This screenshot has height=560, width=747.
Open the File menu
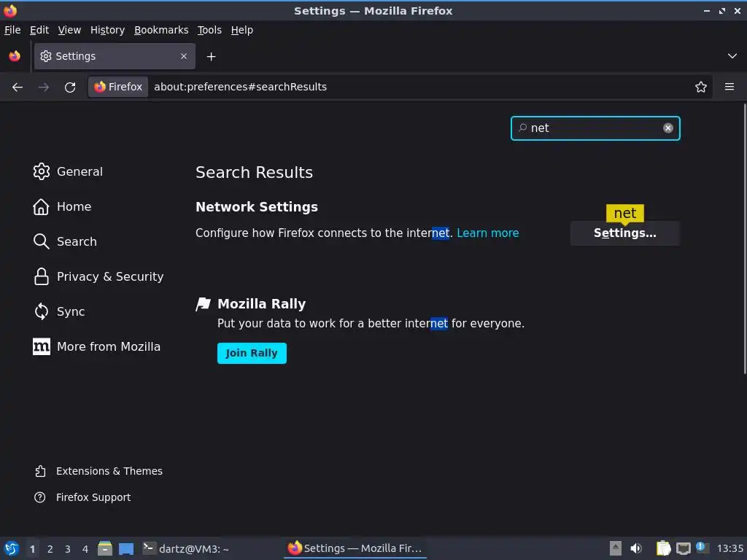[12, 30]
